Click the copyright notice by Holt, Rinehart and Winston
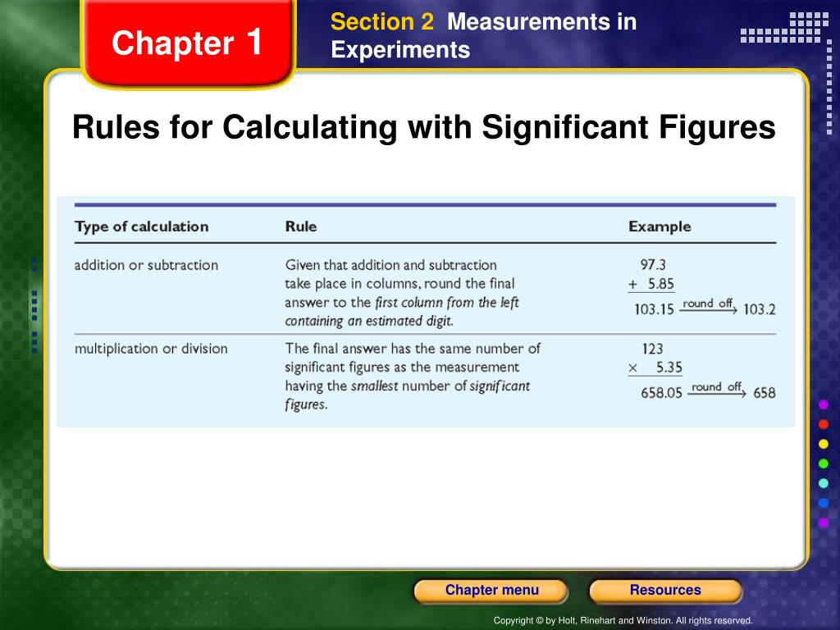This screenshot has height=630, width=840. (623, 620)
